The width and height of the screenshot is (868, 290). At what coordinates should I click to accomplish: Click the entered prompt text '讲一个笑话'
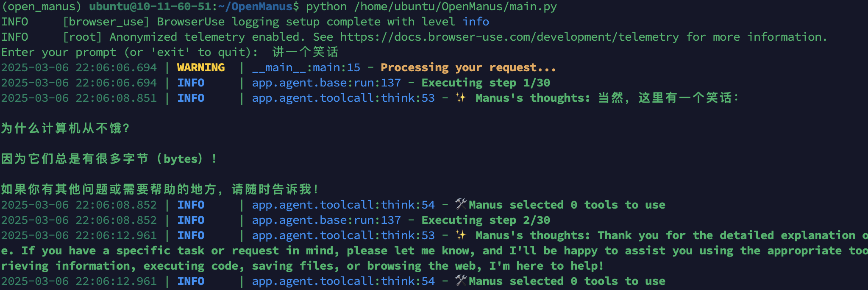point(305,52)
